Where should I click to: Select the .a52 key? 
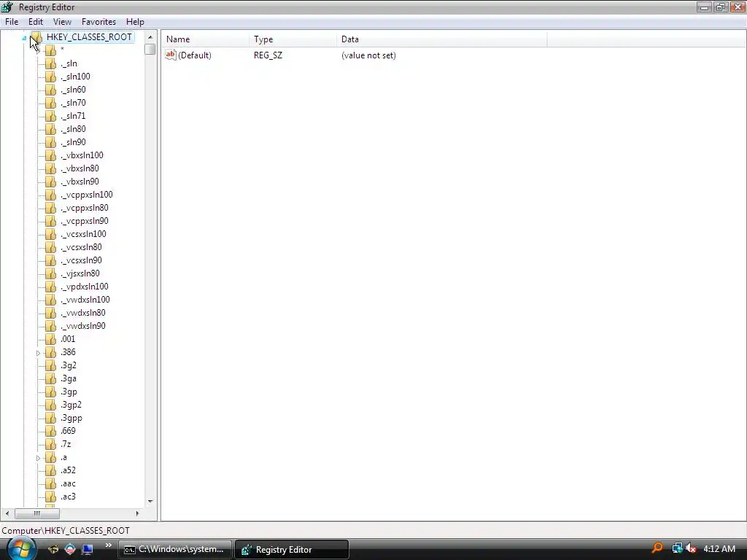point(68,470)
